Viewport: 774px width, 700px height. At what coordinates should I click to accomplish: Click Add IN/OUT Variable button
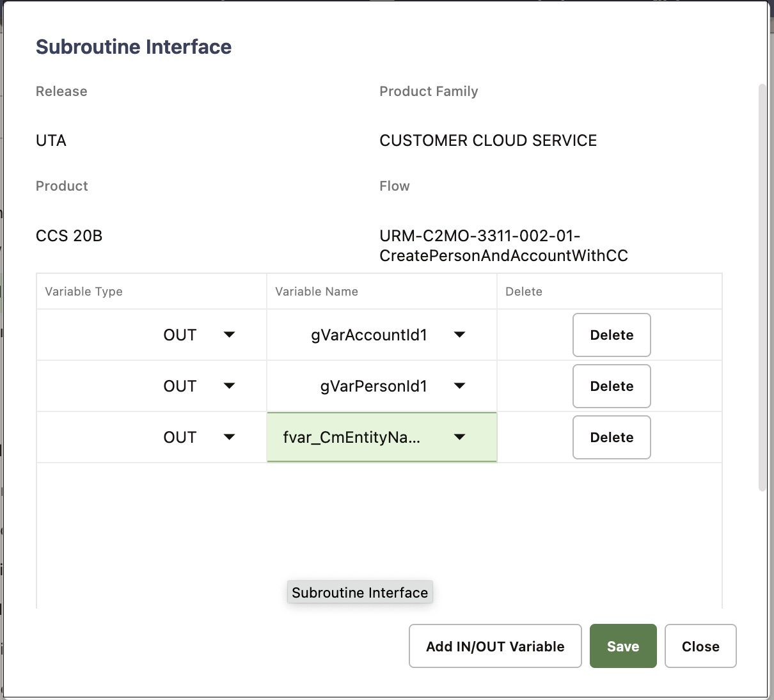[x=495, y=646]
